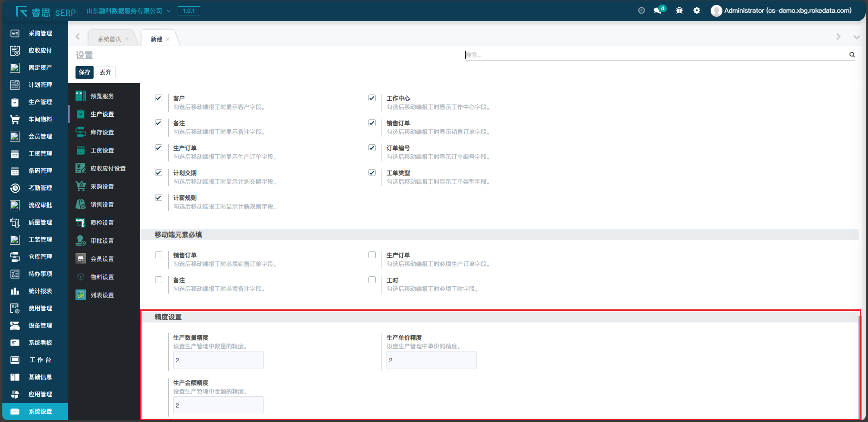
Task: Enable required 销售订单 checkbox under 移动端元素必填
Action: point(159,255)
